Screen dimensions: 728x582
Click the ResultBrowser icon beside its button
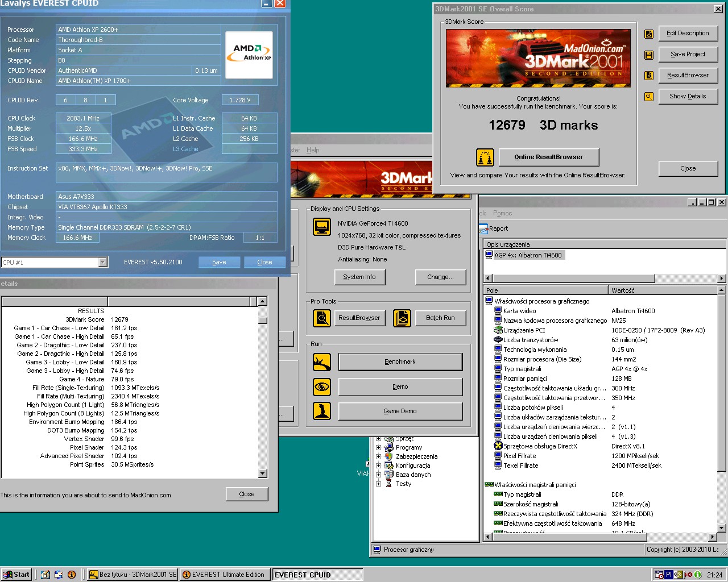click(x=648, y=76)
